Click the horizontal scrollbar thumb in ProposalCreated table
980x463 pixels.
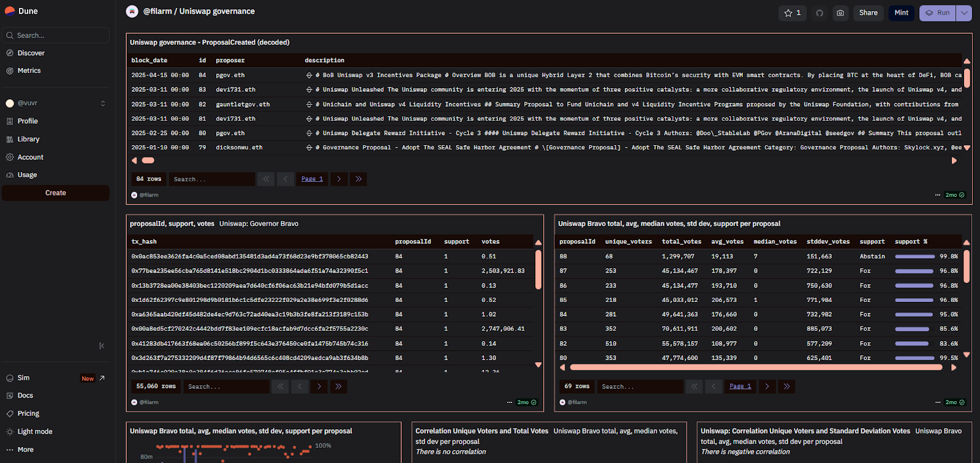tap(148, 161)
